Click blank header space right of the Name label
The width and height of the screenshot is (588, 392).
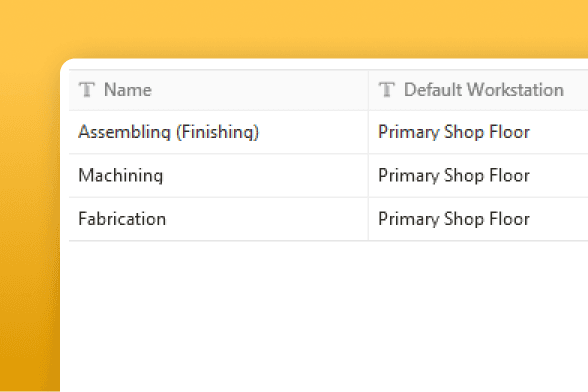[x=259, y=90]
